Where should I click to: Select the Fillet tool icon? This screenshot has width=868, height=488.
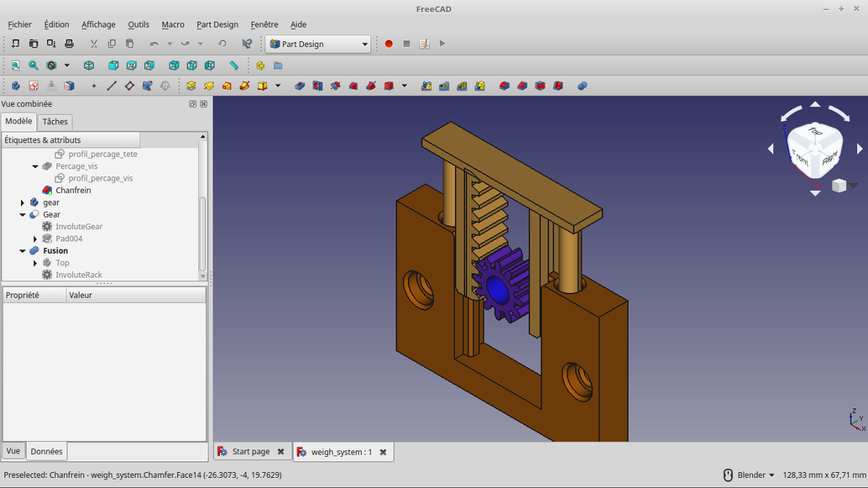tap(504, 86)
